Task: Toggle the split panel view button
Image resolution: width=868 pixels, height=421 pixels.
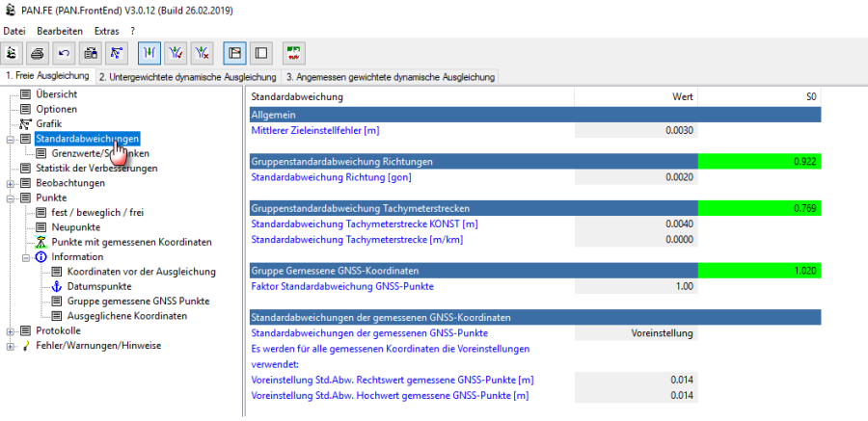Action: coord(233,52)
